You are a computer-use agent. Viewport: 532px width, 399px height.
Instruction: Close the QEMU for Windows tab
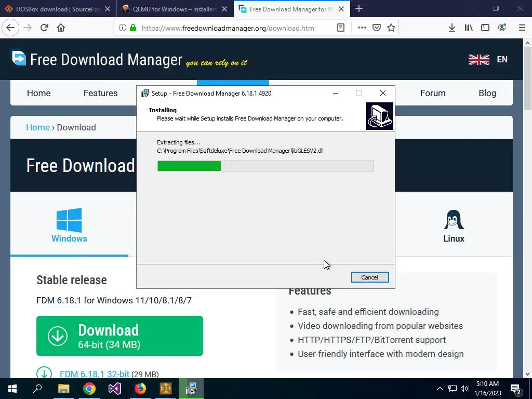[224, 9]
